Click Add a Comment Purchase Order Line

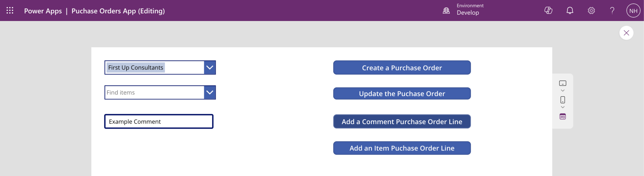pos(402,122)
